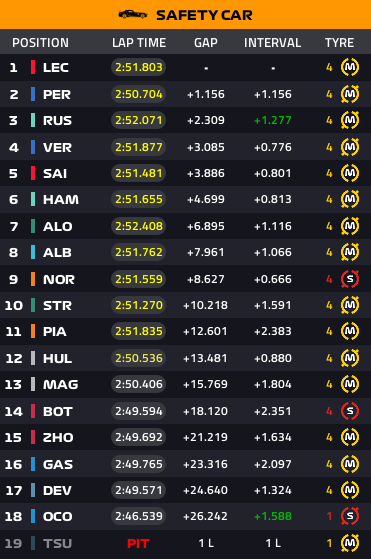Select the POSITION column header
Viewport: 371px width, 559px height.
pos(40,42)
